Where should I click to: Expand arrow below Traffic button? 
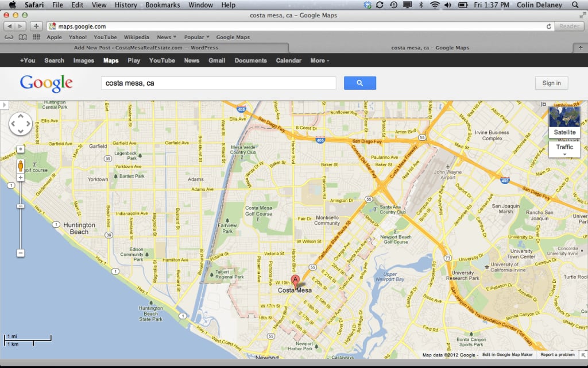pos(564,155)
